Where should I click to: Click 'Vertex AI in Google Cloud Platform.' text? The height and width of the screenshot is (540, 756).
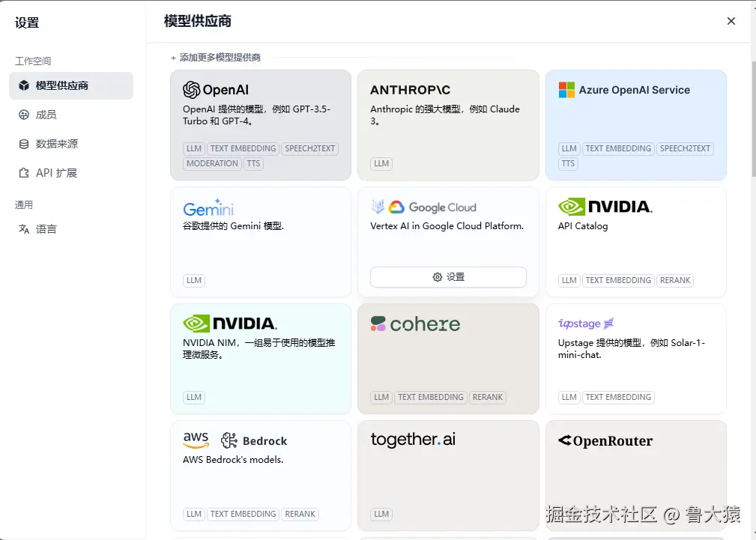[447, 225]
